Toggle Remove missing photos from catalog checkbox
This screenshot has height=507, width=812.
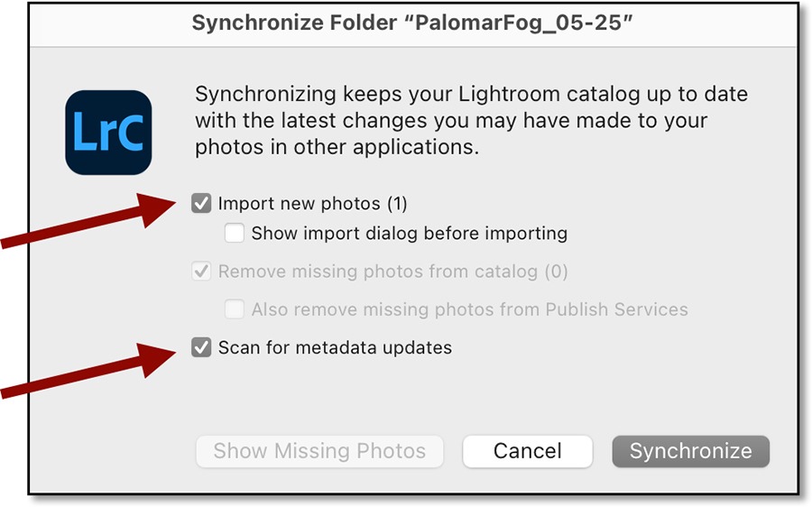[201, 272]
